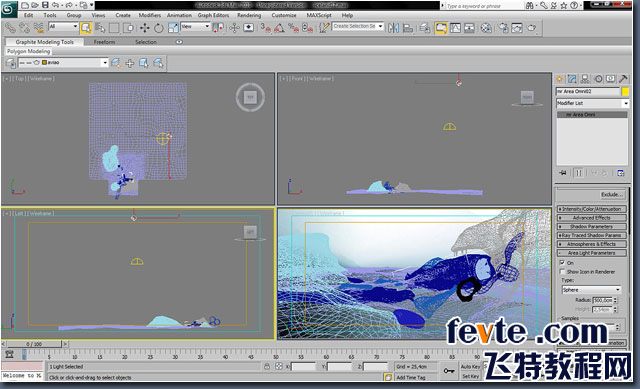Screen dimensions: 640x389
Task: Open the Render Setup icon
Action: tap(503, 28)
